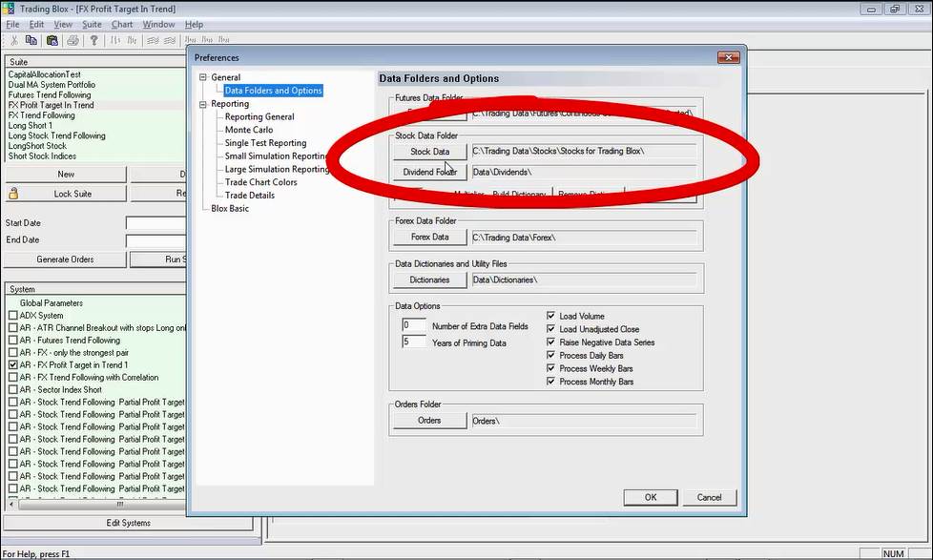
Task: Enable AR - Sector Index Short checkbox
Action: point(13,389)
